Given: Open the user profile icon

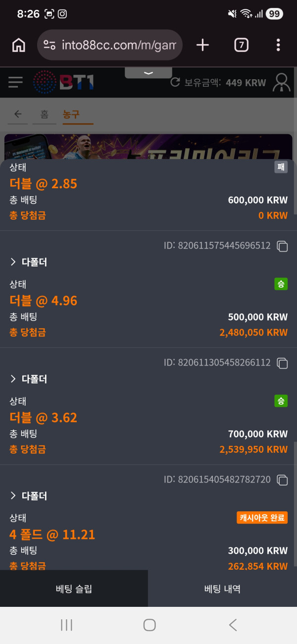Looking at the screenshot, I should pos(282,82).
